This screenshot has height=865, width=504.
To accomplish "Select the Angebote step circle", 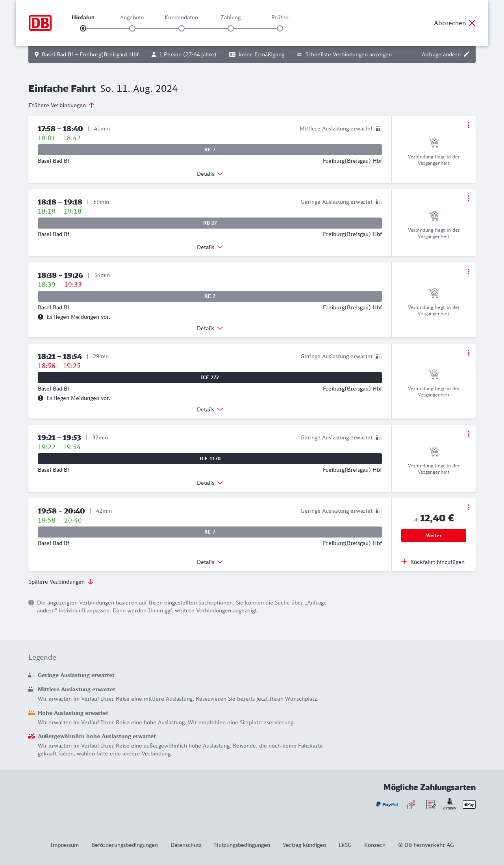I will tap(132, 28).
